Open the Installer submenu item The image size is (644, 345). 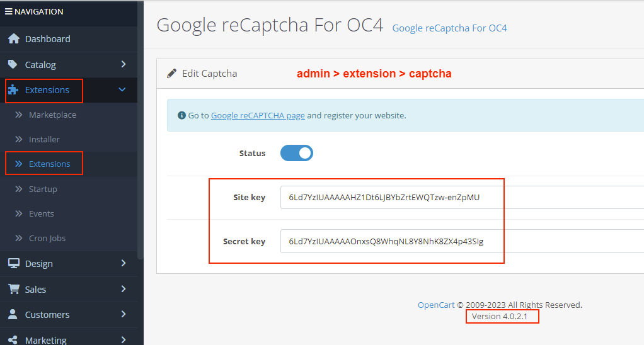pos(44,139)
